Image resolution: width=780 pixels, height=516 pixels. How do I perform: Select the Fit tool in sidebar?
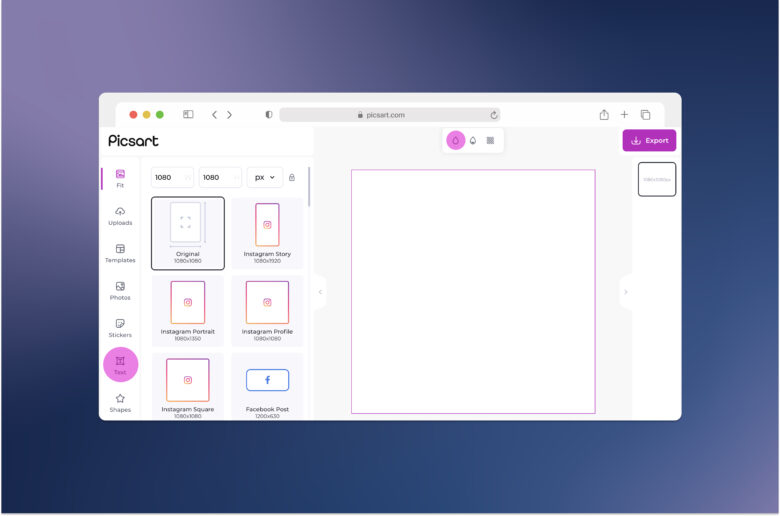click(x=120, y=179)
